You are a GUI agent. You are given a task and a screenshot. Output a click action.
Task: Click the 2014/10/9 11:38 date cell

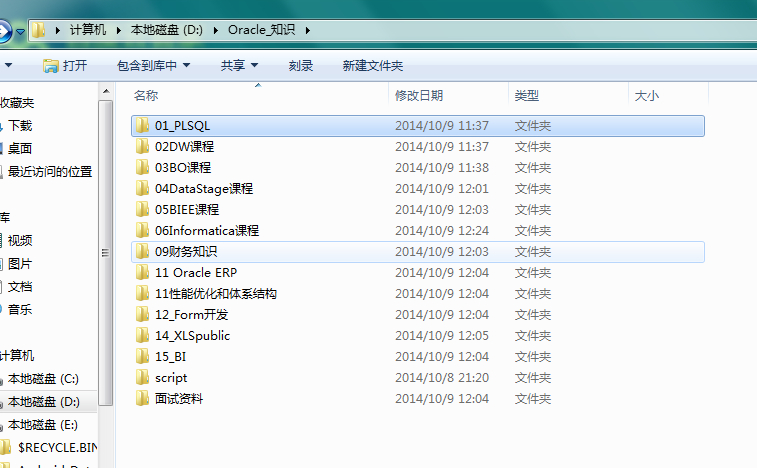tap(442, 168)
